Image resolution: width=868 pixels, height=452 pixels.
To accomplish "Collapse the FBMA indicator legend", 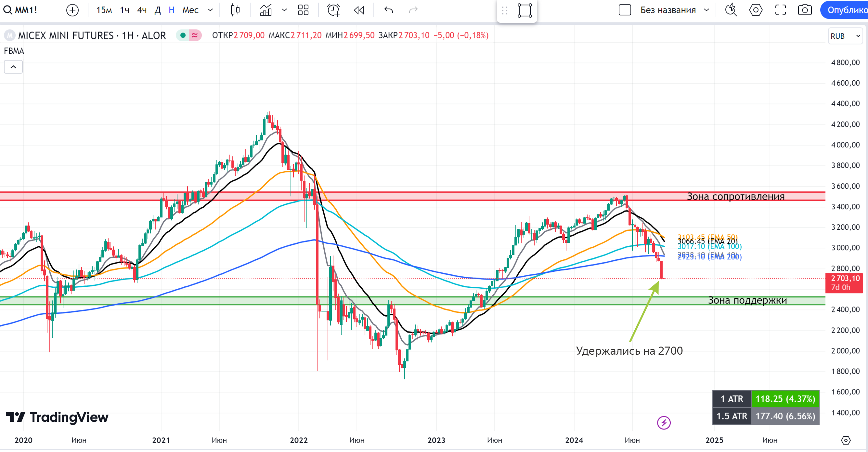I will [13, 67].
